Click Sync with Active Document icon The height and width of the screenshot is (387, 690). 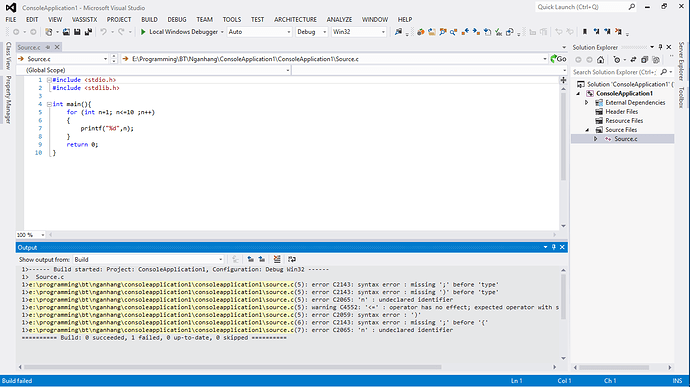point(633,60)
